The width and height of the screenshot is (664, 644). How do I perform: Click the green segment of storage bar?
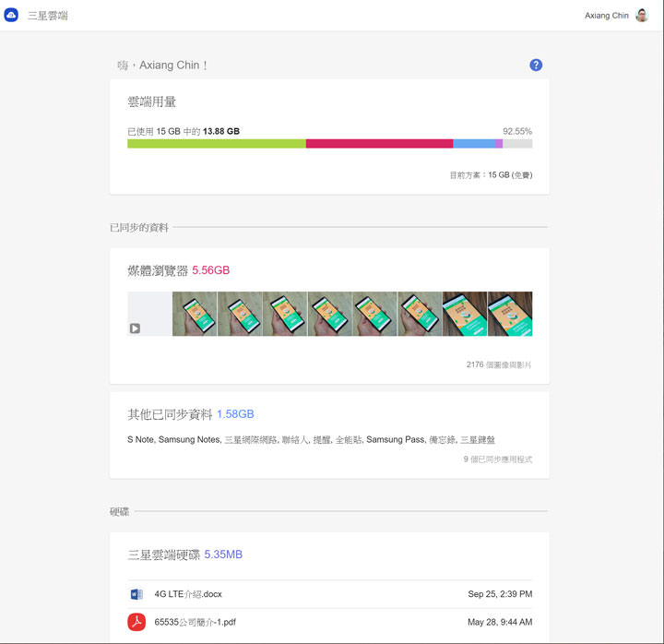216,144
